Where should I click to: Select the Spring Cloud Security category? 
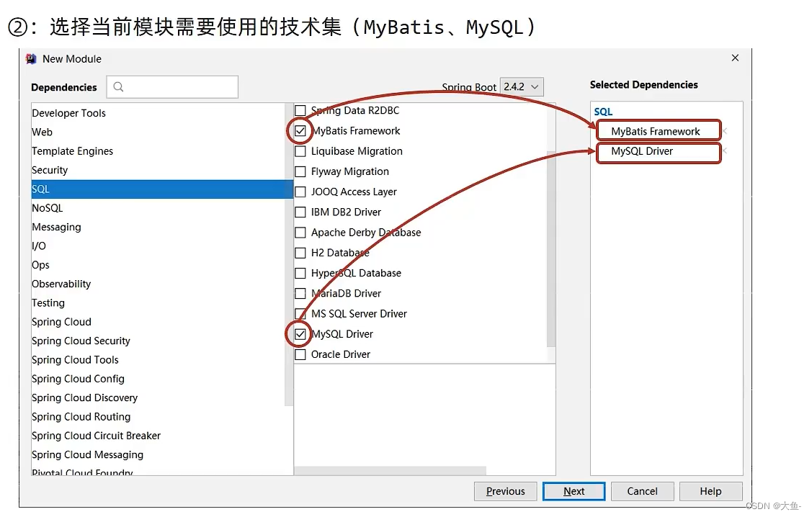tap(158, 341)
